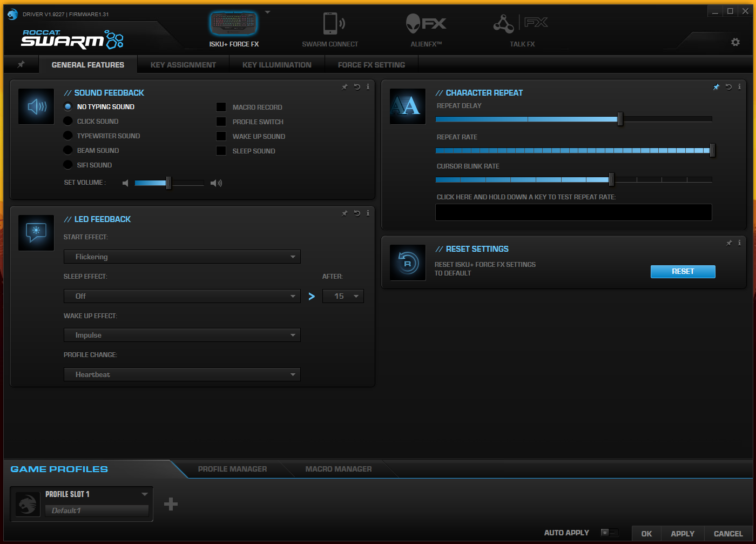
Task: Click the repeat rate test input box
Action: [x=573, y=212]
